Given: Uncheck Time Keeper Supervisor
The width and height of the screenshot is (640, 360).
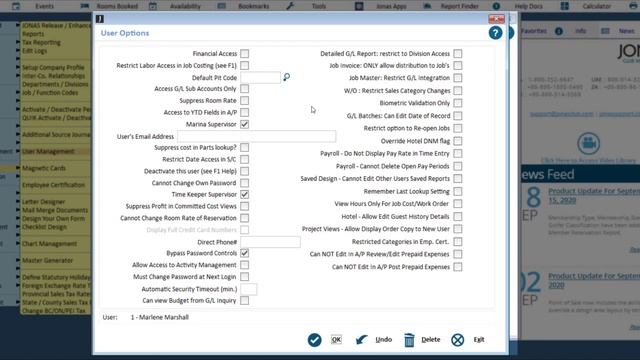Looking at the screenshot, I should point(244,194).
